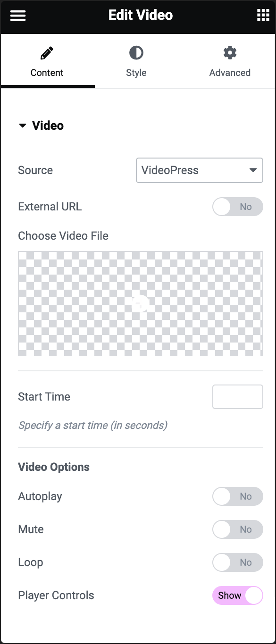Open the widgets panel grid icon
This screenshot has width=276, height=644.
click(264, 15)
